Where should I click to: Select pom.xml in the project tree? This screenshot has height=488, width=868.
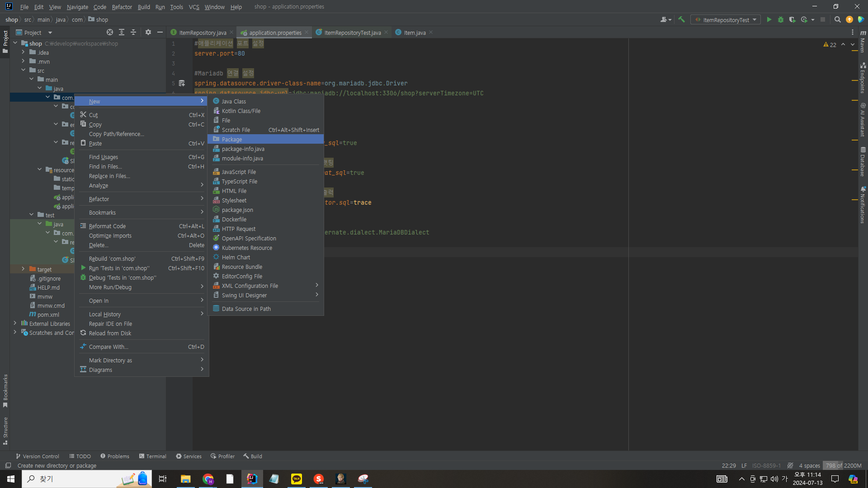(48, 314)
